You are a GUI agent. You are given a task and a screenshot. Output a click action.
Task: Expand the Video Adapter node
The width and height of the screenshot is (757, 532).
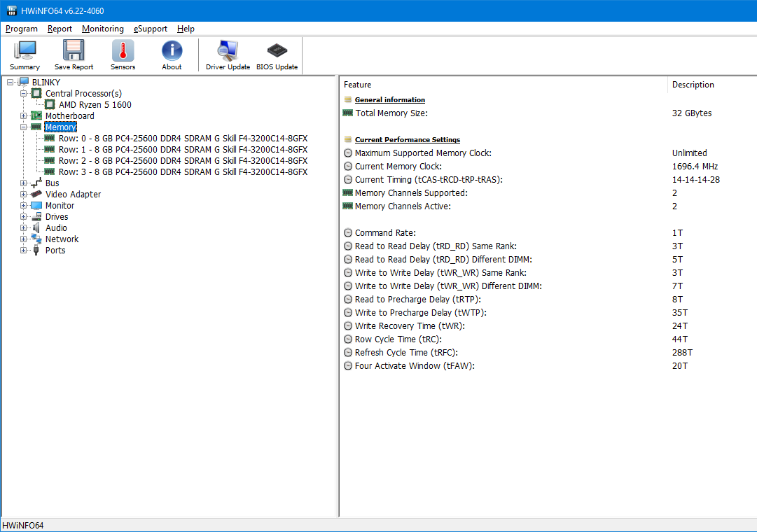(23, 194)
